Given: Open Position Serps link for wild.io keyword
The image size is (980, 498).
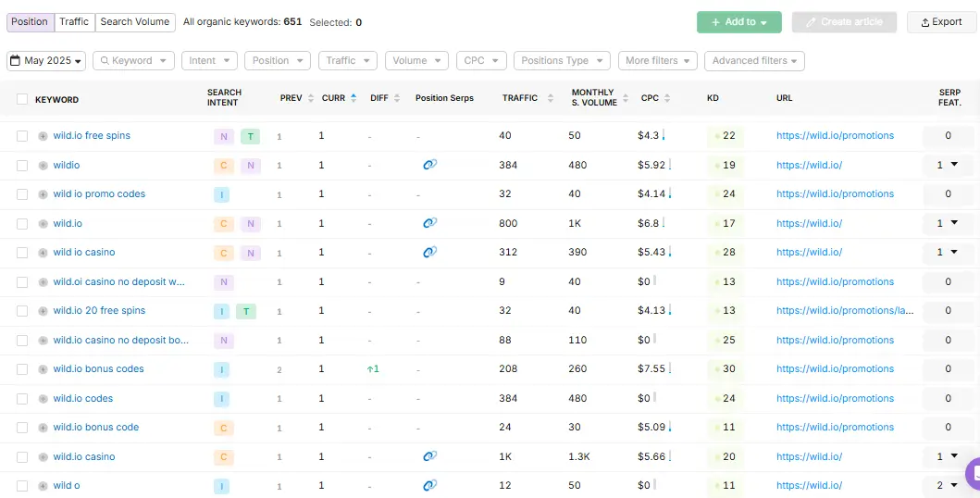Looking at the screenshot, I should 429,222.
